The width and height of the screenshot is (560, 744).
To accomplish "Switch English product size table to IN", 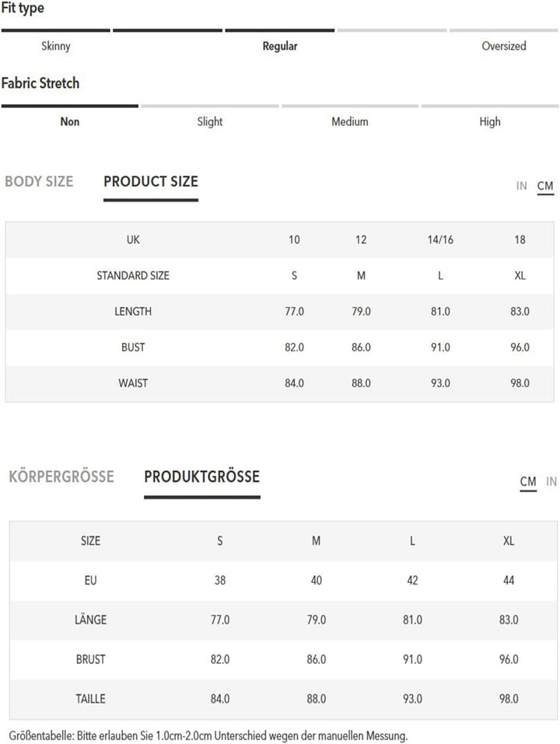I will (x=521, y=186).
